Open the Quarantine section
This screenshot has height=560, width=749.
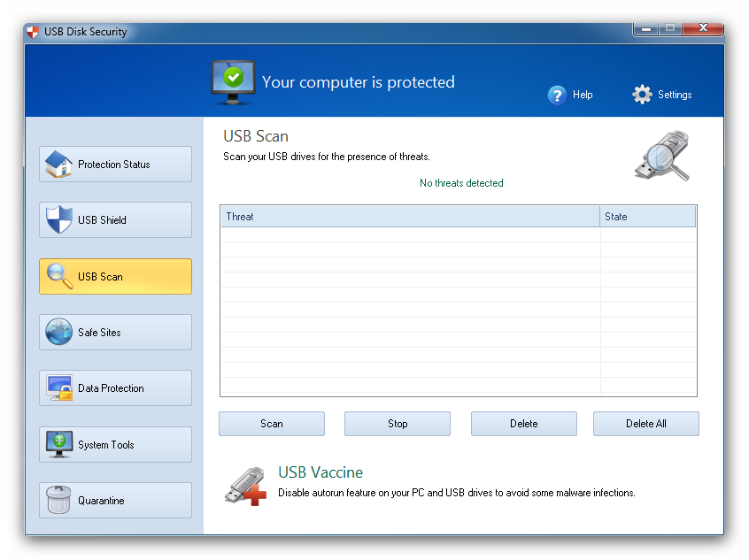[116, 500]
